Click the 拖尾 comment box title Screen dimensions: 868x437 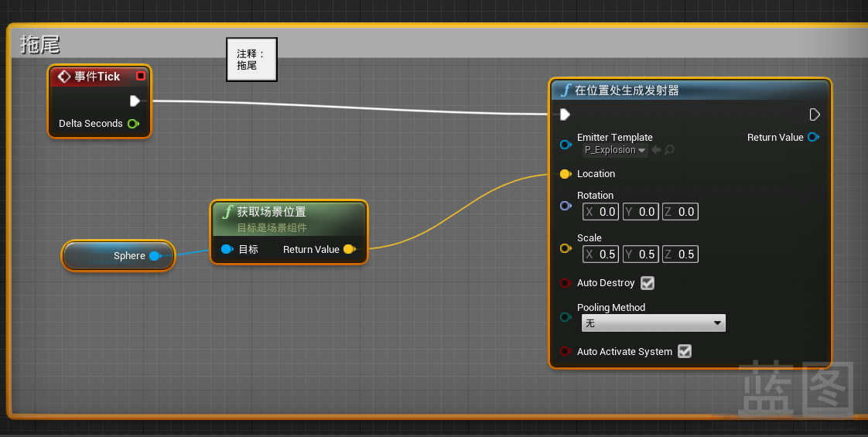40,44
